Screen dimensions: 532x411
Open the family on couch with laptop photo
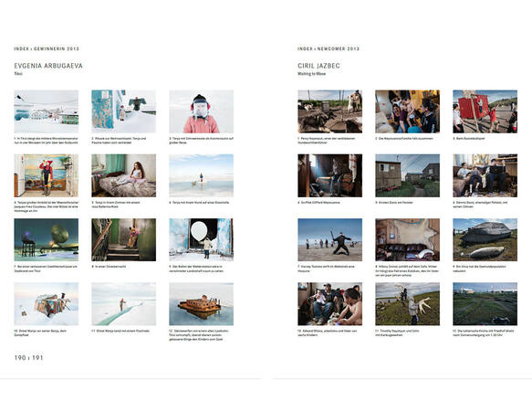[x=485, y=175]
